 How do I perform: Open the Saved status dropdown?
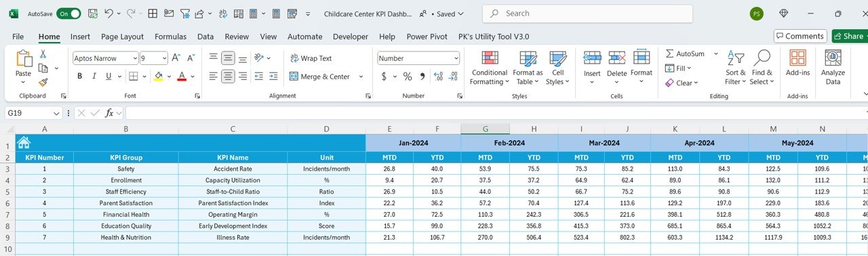tap(450, 14)
